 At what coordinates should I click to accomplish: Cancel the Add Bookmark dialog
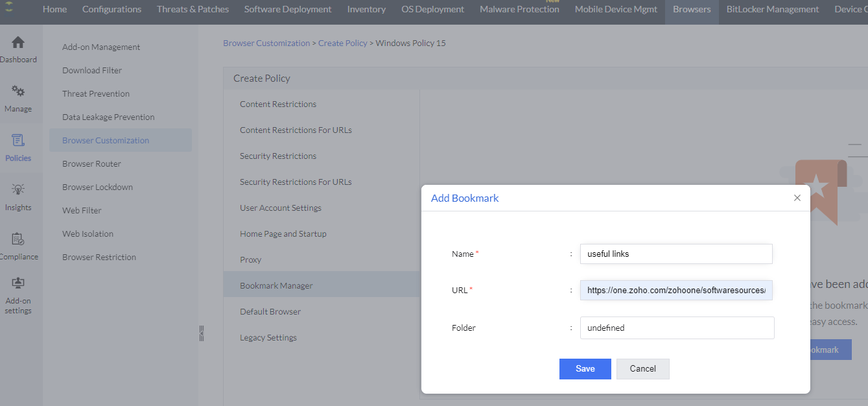[x=642, y=369]
